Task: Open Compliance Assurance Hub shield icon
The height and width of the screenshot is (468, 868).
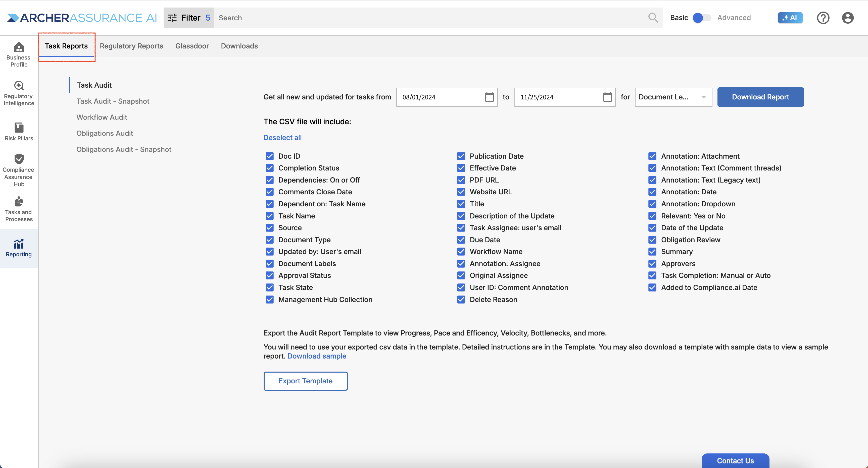Action: point(19,159)
